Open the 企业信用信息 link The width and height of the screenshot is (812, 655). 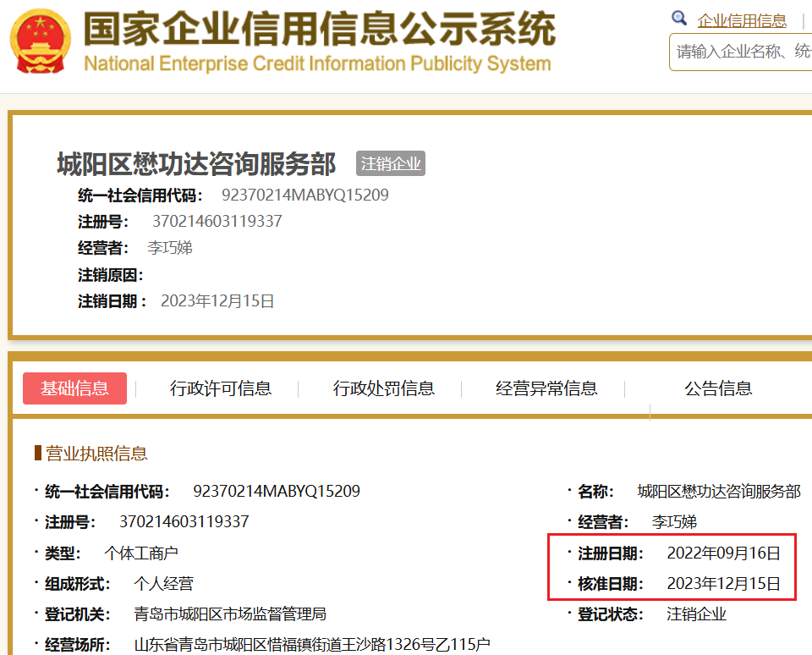click(741, 20)
